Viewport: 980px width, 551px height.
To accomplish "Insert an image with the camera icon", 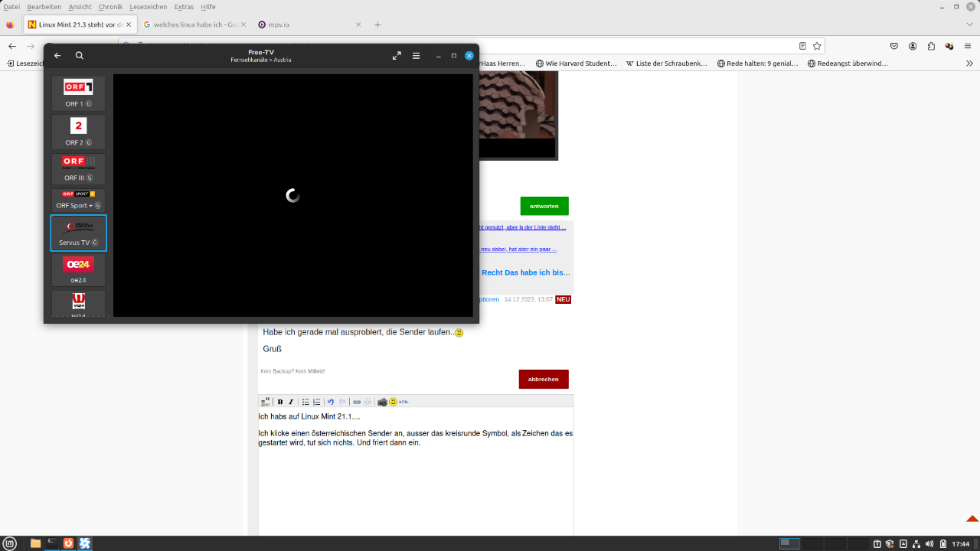I will [382, 402].
